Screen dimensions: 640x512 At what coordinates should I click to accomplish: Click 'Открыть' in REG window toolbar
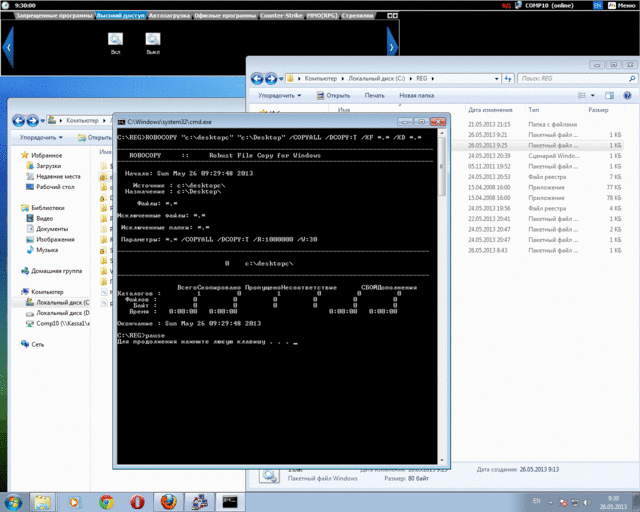(x=333, y=96)
